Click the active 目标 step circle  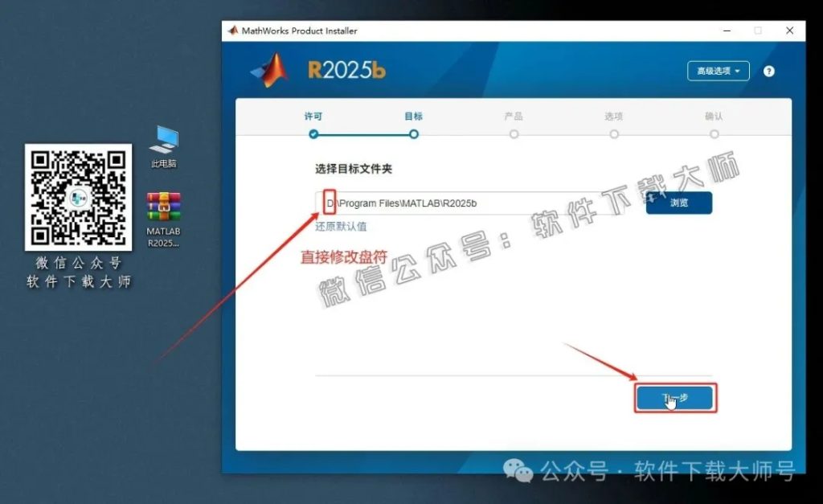(413, 134)
